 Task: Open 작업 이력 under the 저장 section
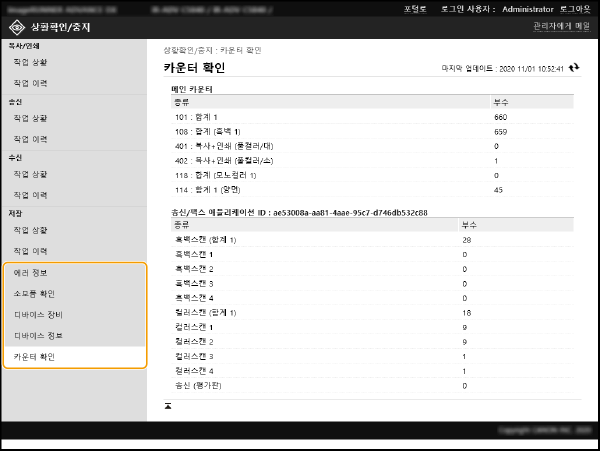[31, 251]
